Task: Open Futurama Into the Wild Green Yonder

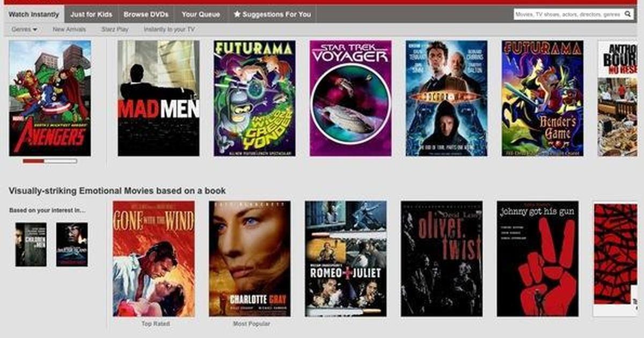Action: 254,98
